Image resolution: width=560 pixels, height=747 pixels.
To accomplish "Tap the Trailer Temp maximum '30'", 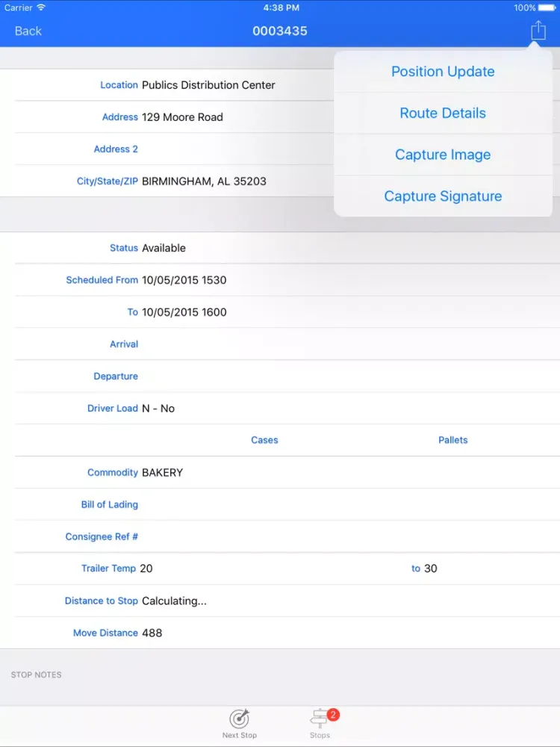I will tap(431, 568).
